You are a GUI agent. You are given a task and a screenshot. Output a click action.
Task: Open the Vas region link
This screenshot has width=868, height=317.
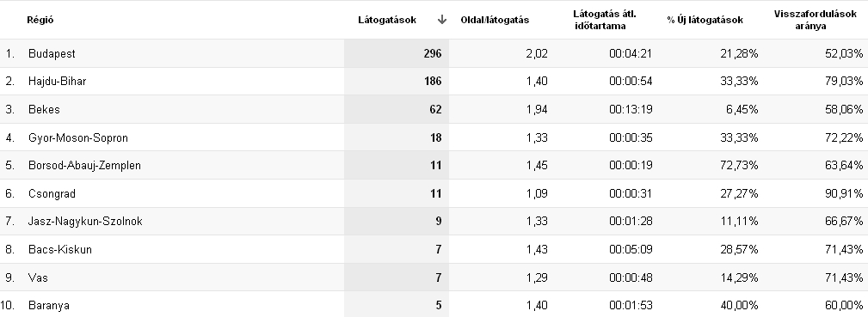click(38, 277)
